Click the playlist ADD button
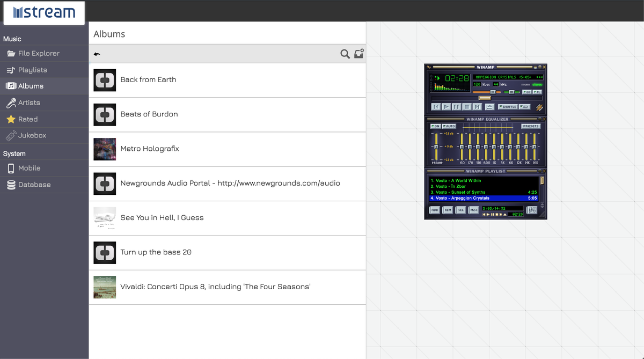Image resolution: width=644 pixels, height=359 pixels. coord(435,210)
